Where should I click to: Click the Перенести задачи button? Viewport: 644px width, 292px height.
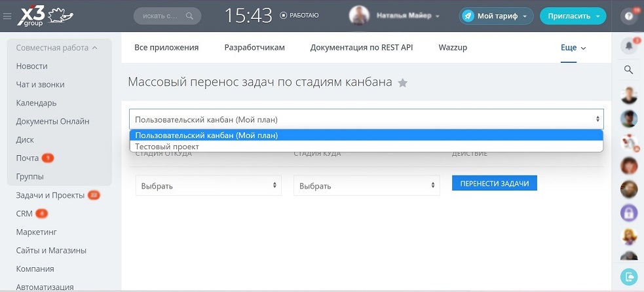(495, 183)
